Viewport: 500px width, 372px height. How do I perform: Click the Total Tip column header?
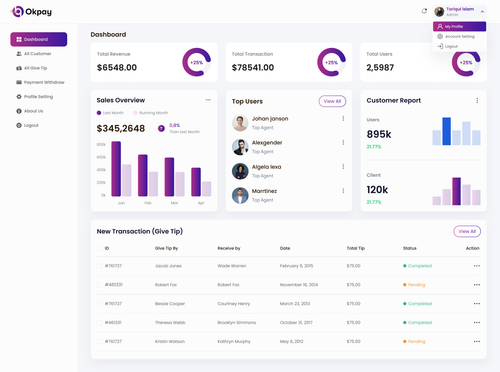[356, 248]
